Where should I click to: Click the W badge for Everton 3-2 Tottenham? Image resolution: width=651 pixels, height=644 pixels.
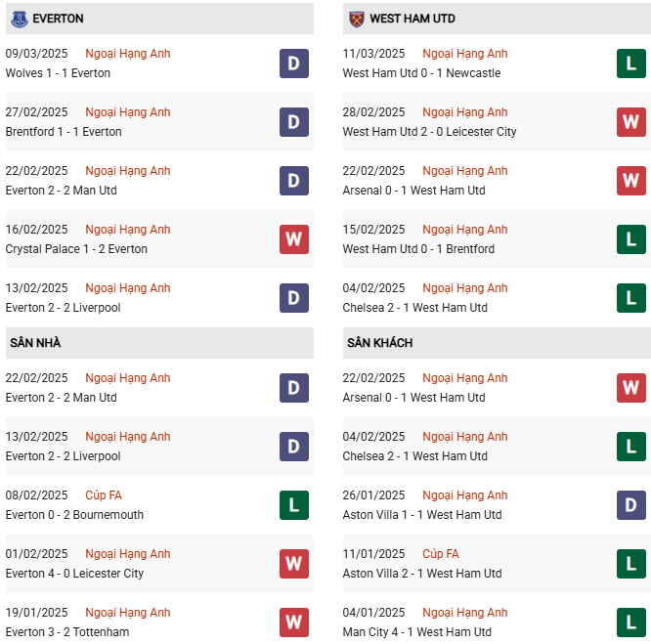tap(294, 623)
